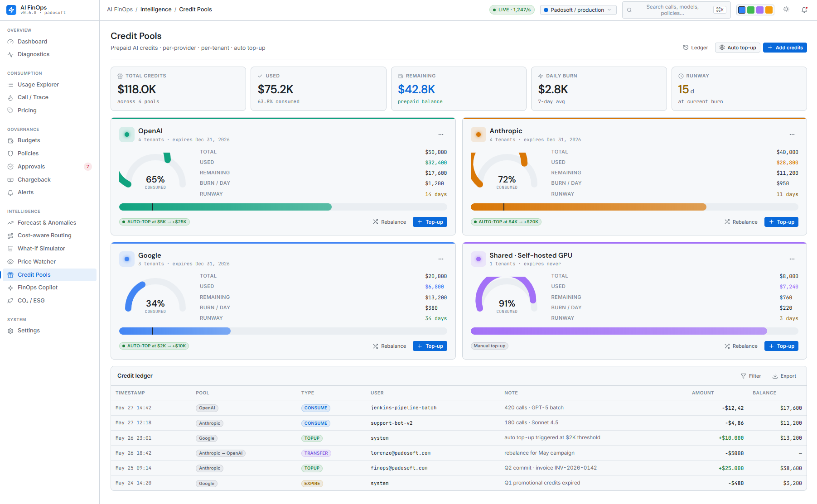Click the Manual top-up badge
This screenshot has height=504, width=817.
[x=489, y=346]
